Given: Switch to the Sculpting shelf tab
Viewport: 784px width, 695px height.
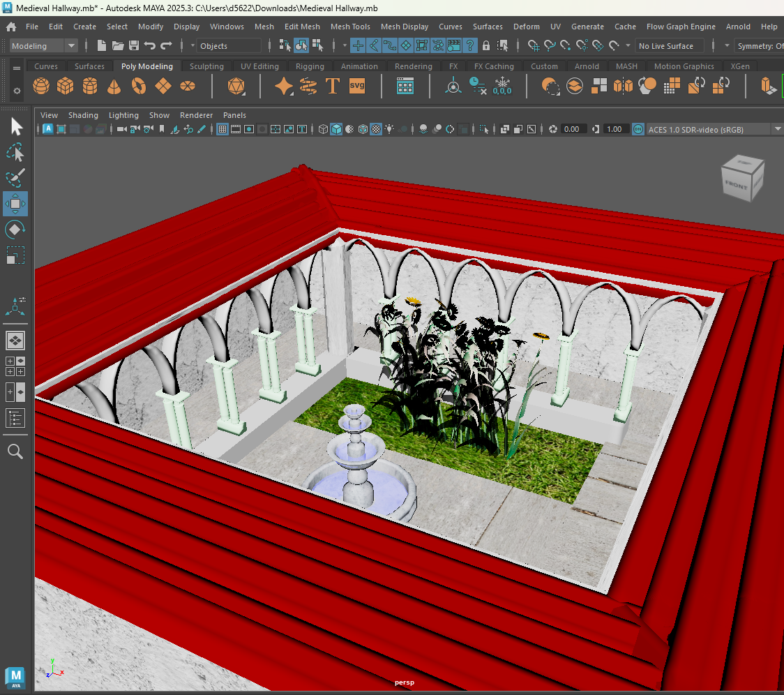Looking at the screenshot, I should (x=206, y=66).
